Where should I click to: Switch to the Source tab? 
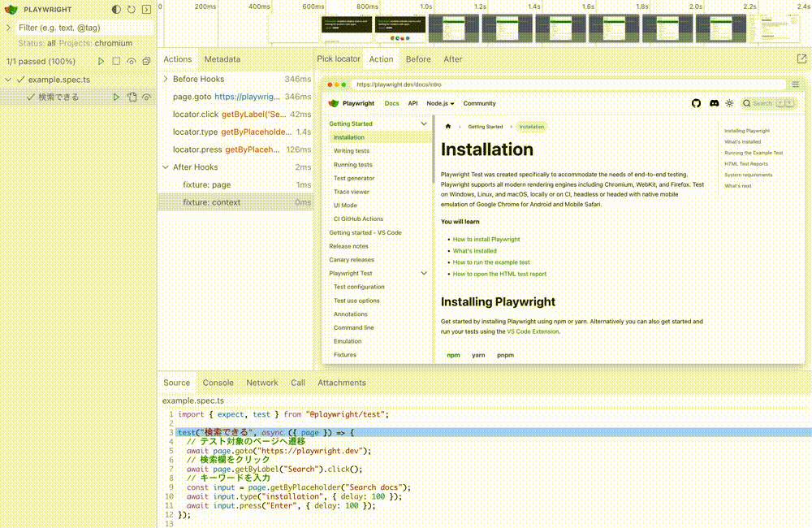tap(176, 383)
